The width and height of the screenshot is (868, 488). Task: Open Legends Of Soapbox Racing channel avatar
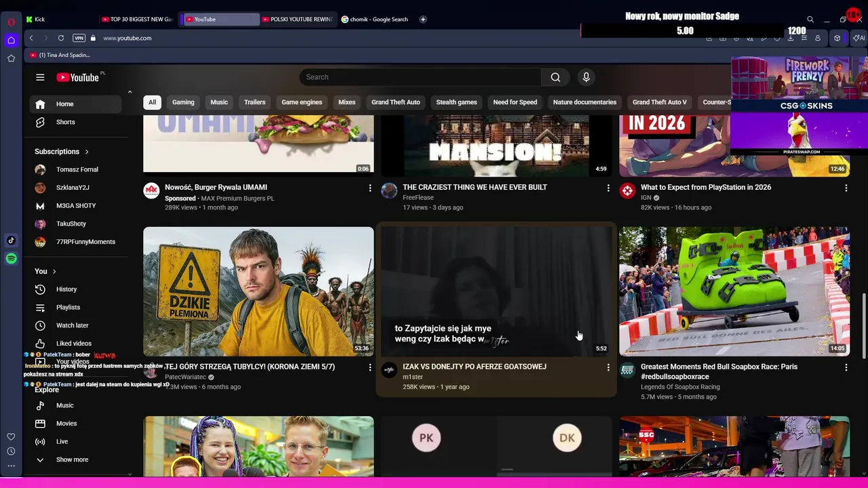click(x=627, y=370)
